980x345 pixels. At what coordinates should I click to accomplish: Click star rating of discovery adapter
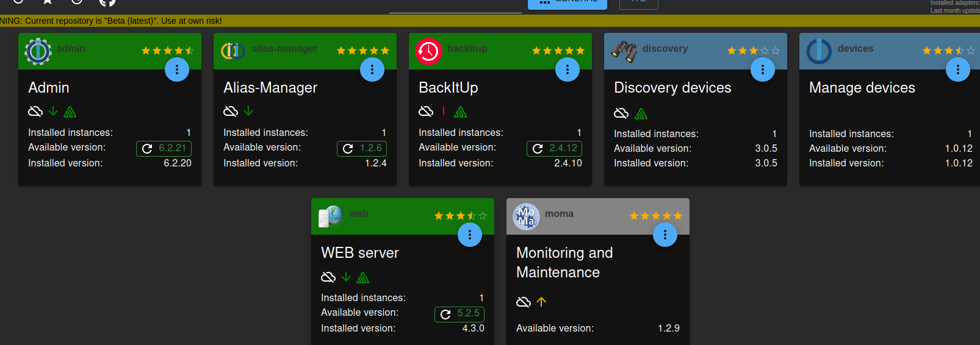pyautogui.click(x=754, y=51)
